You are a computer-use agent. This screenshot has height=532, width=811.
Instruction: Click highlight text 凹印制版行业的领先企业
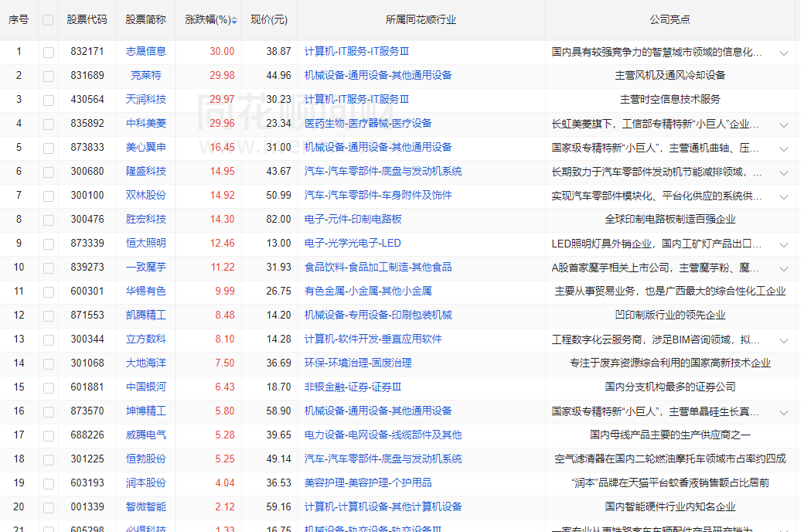670,315
